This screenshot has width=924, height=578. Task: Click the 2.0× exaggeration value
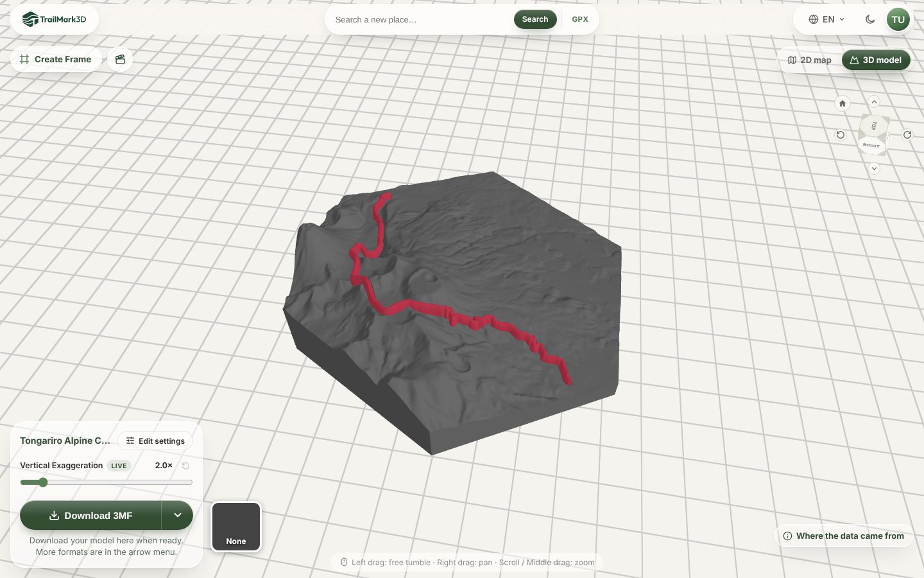pyautogui.click(x=164, y=466)
